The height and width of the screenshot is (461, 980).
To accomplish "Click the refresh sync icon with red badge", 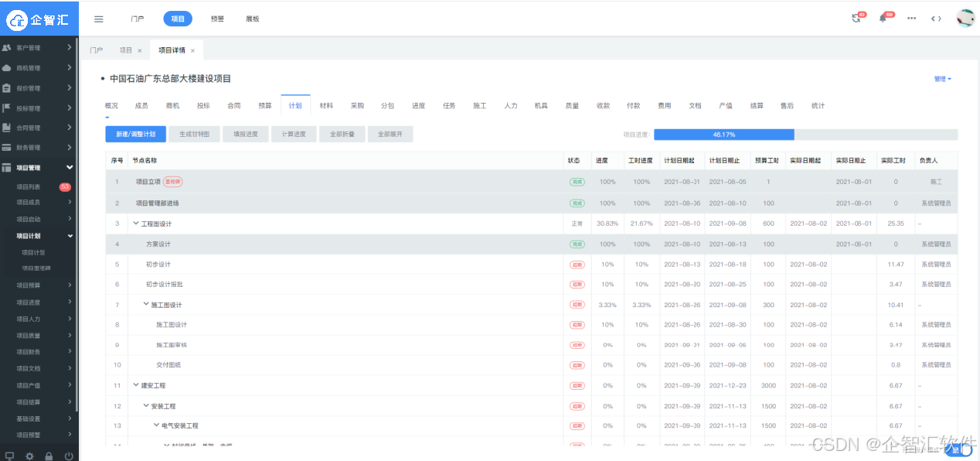I will 856,19.
